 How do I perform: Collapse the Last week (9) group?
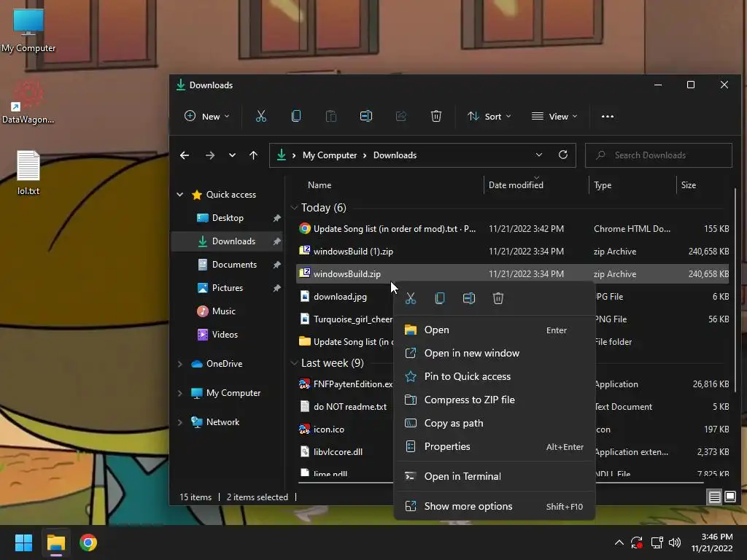point(294,363)
